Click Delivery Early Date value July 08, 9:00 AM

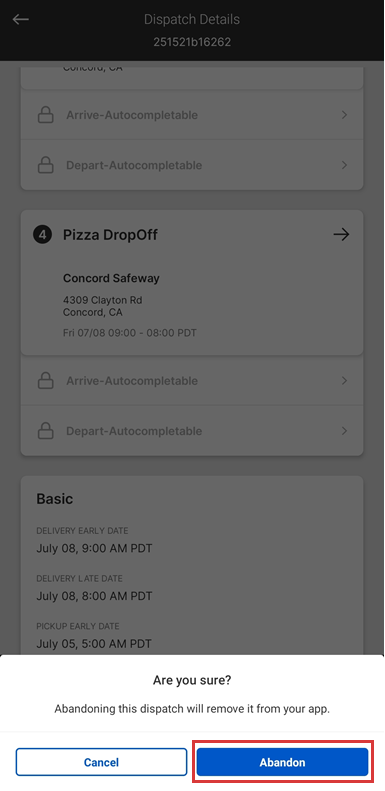94,548
